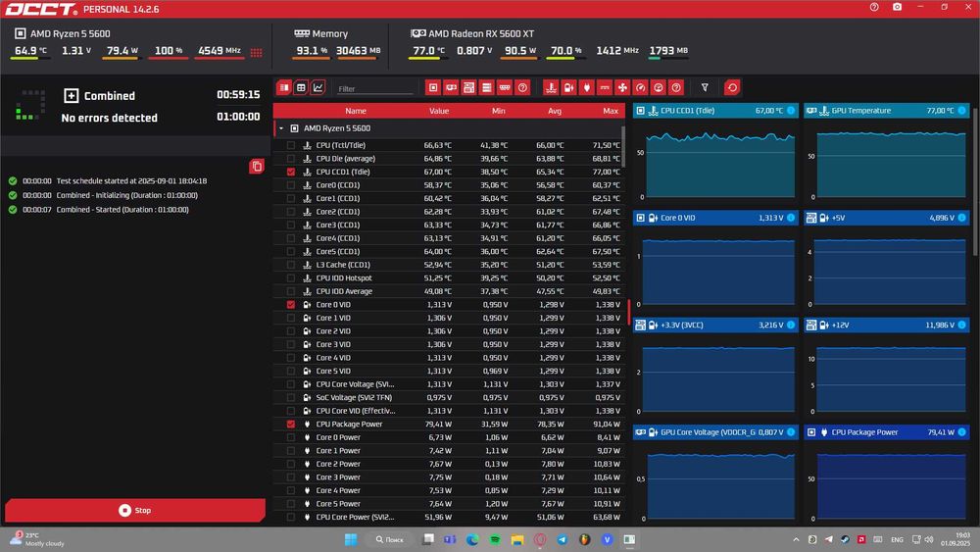Check the L3 Cache (CCD1) checkbox
Image resolution: width=980 pixels, height=552 pixels.
(x=291, y=265)
